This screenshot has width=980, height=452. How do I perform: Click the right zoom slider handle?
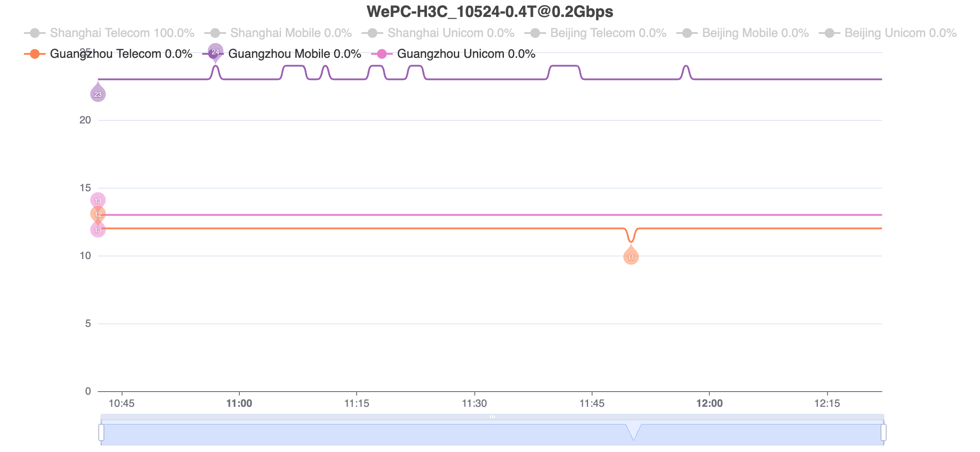coord(884,432)
